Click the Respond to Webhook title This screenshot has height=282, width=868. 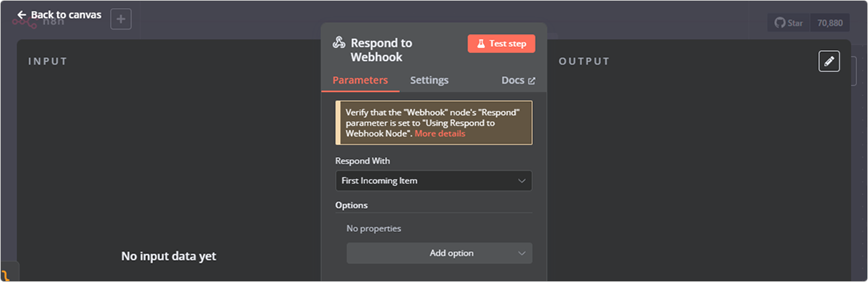click(381, 50)
